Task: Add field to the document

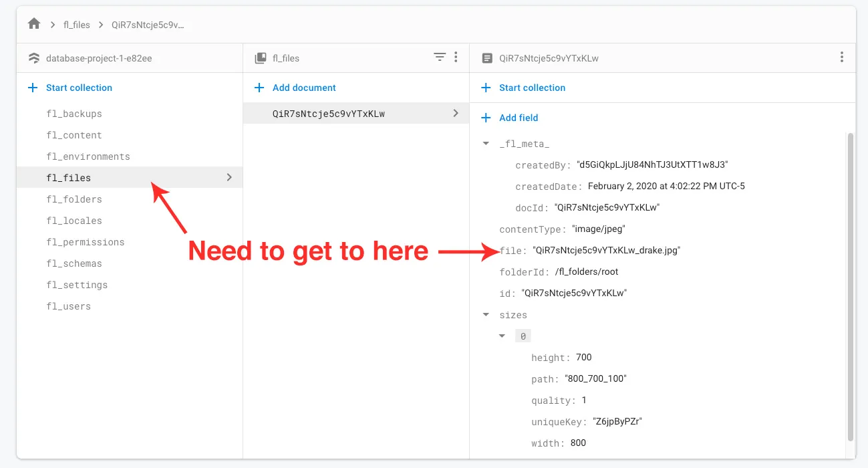Action: click(x=509, y=118)
